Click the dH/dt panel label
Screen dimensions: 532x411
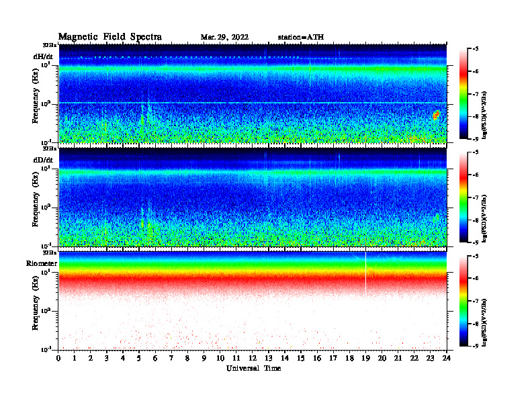[43, 56]
